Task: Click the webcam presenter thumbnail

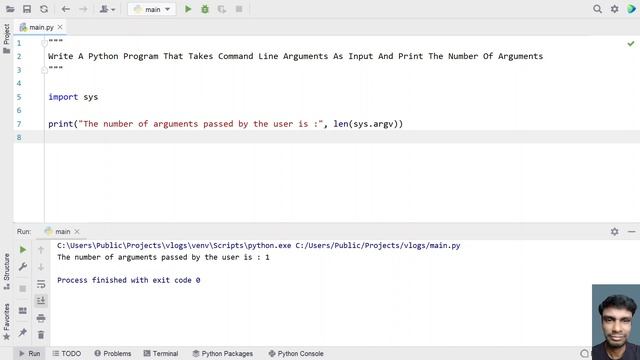Action: coord(616,322)
